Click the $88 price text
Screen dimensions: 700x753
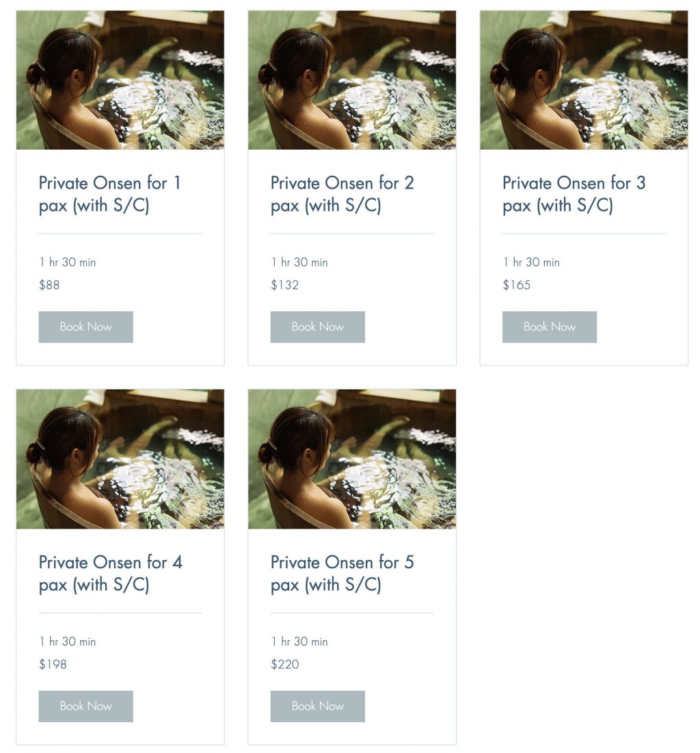49,285
